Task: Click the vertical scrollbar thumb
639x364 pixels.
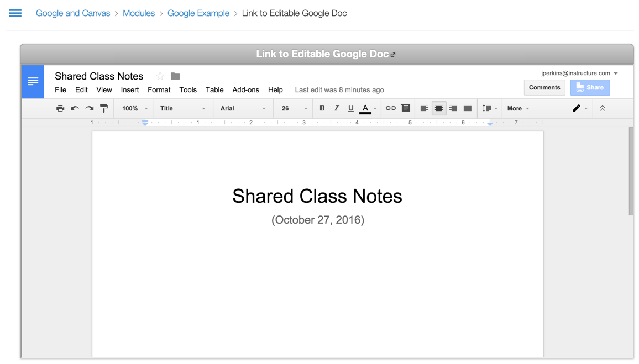Action: point(631,171)
